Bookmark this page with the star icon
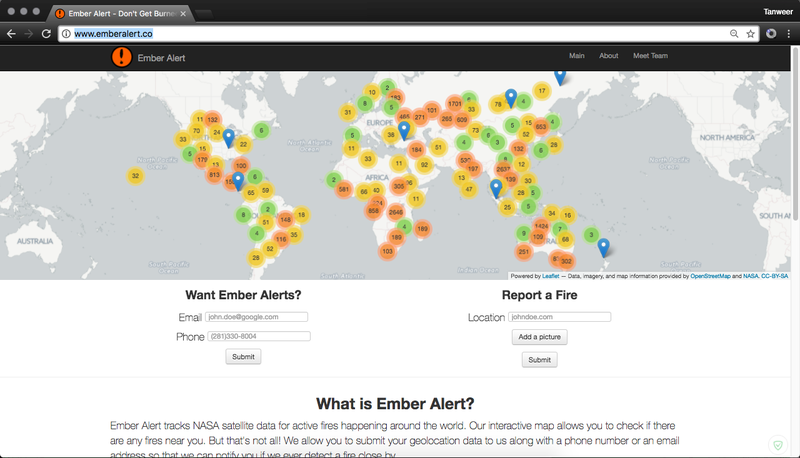This screenshot has height=458, width=800. pos(750,33)
